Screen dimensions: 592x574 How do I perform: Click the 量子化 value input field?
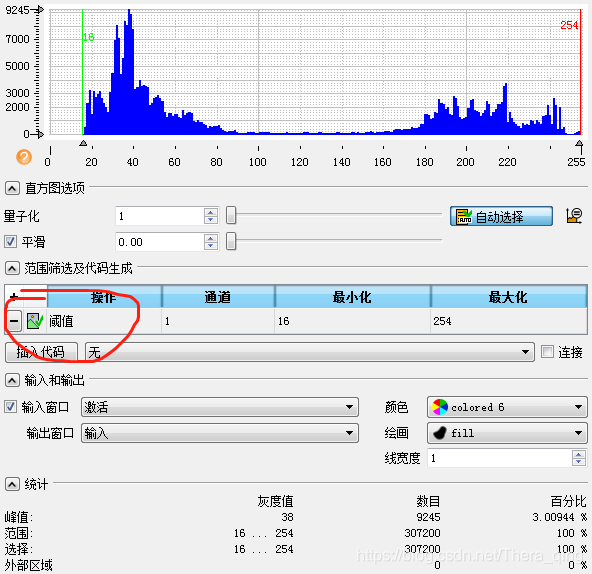pos(159,216)
